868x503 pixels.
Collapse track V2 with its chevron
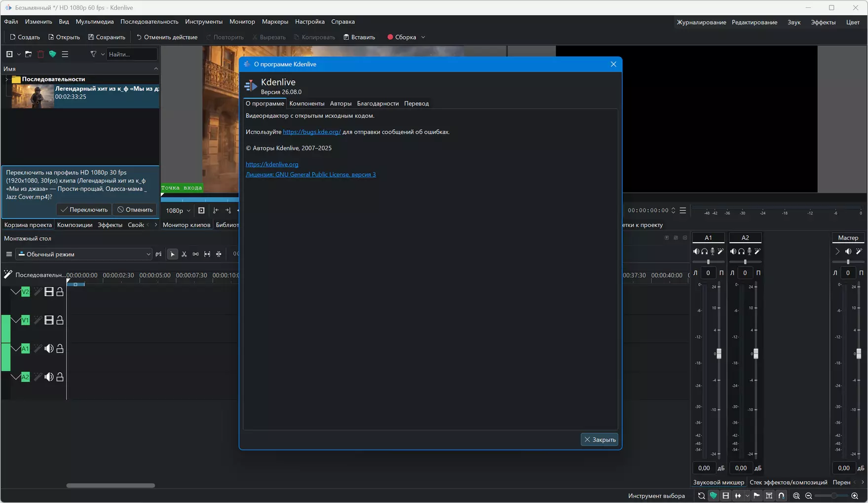pos(15,292)
